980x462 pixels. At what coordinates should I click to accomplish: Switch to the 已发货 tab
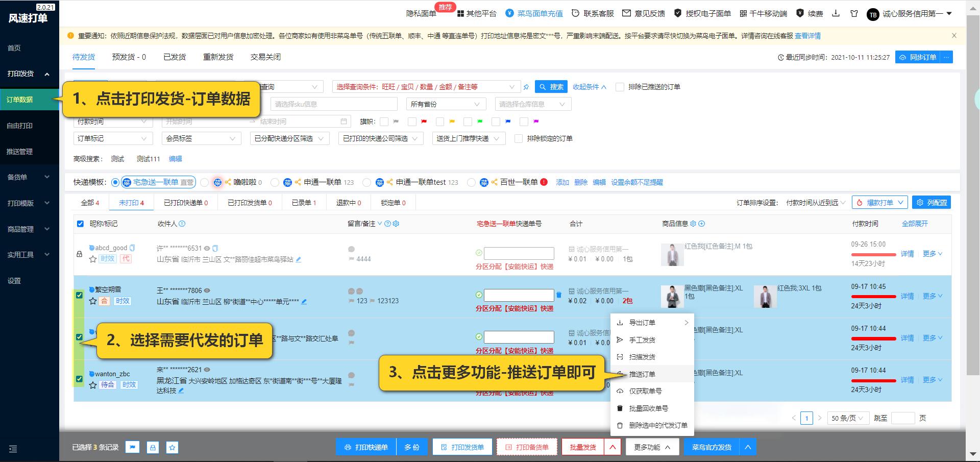pos(174,57)
